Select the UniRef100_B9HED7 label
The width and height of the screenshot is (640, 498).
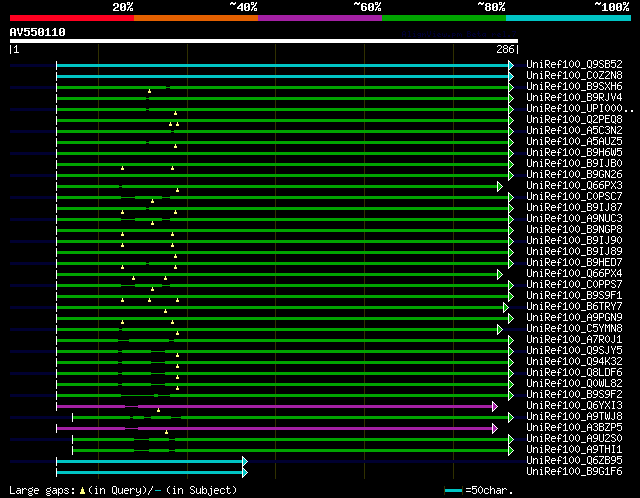(574, 263)
